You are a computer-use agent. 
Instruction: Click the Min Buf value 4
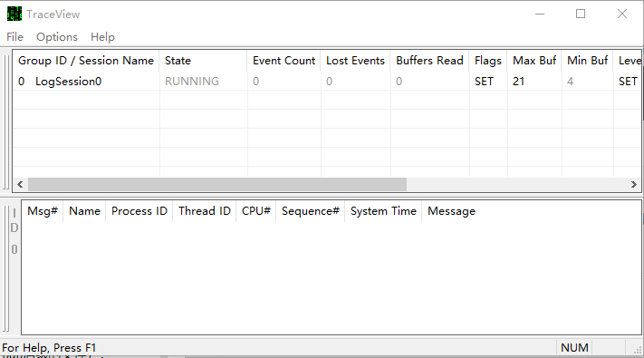[x=570, y=82]
